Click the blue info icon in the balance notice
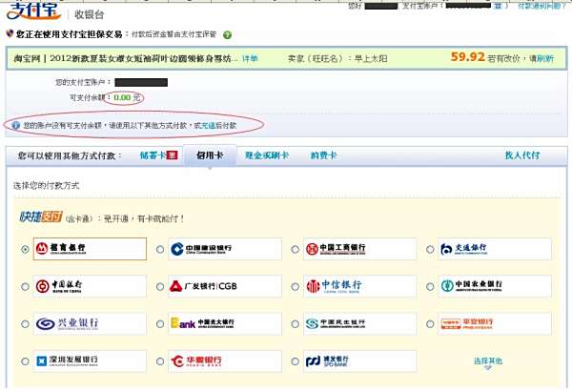Viewport: 572px width, 392px height. pyautogui.click(x=15, y=126)
